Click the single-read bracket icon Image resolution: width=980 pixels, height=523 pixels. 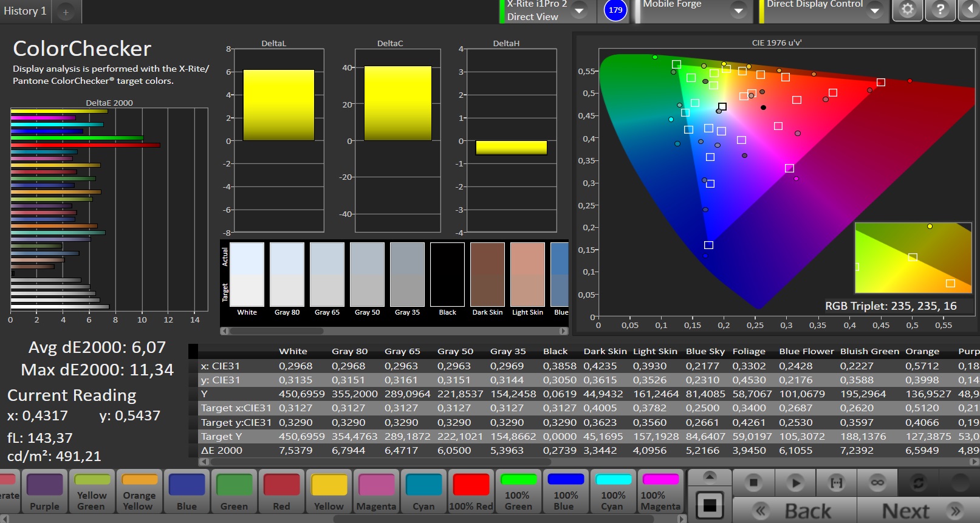pos(837,483)
